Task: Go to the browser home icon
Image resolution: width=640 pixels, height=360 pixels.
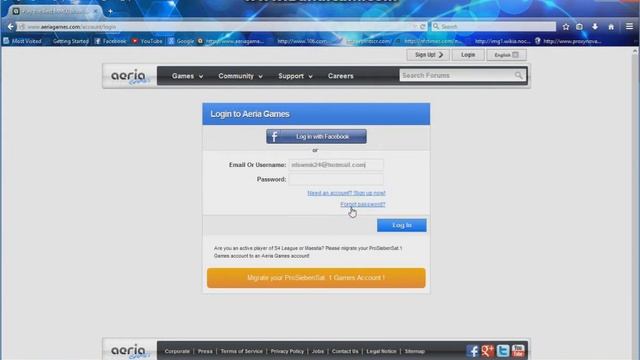Action: [611, 27]
